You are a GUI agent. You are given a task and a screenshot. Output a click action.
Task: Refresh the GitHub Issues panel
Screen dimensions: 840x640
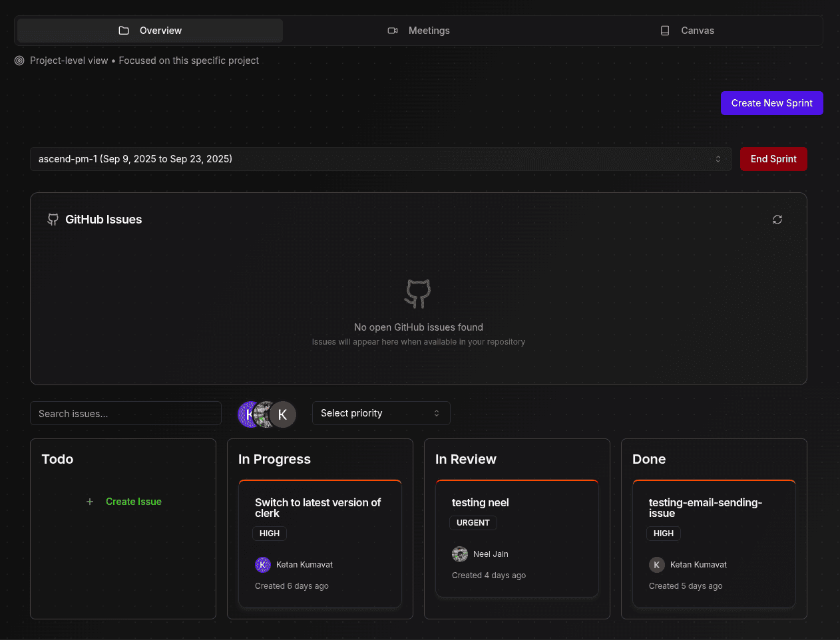(x=777, y=220)
